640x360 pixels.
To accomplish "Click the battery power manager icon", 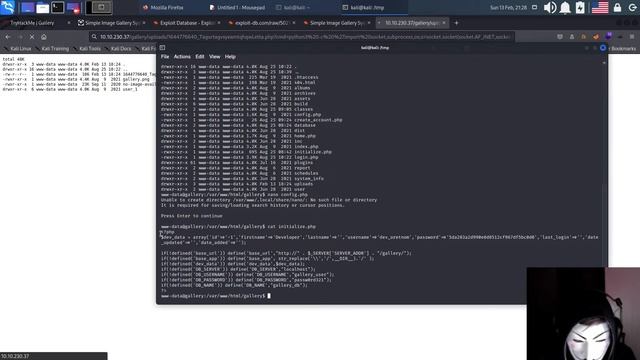I will (580, 7).
